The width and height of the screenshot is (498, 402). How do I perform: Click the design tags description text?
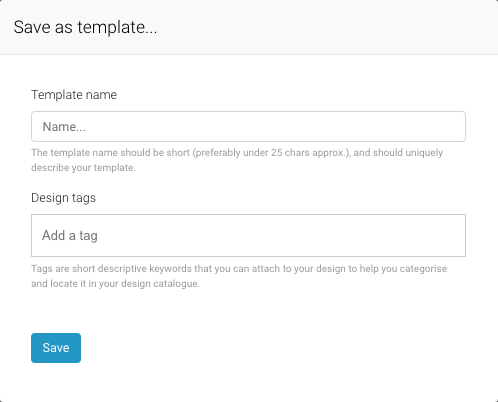[239, 276]
